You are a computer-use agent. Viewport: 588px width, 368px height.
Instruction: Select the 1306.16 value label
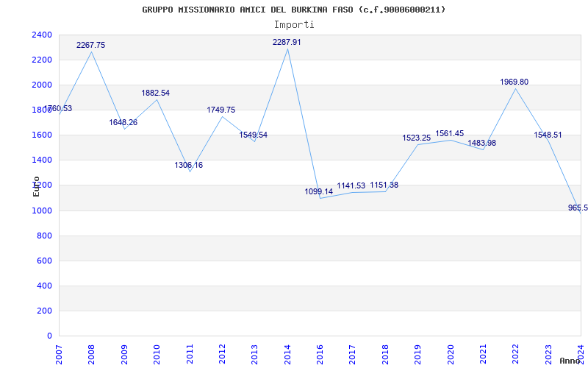point(188,166)
